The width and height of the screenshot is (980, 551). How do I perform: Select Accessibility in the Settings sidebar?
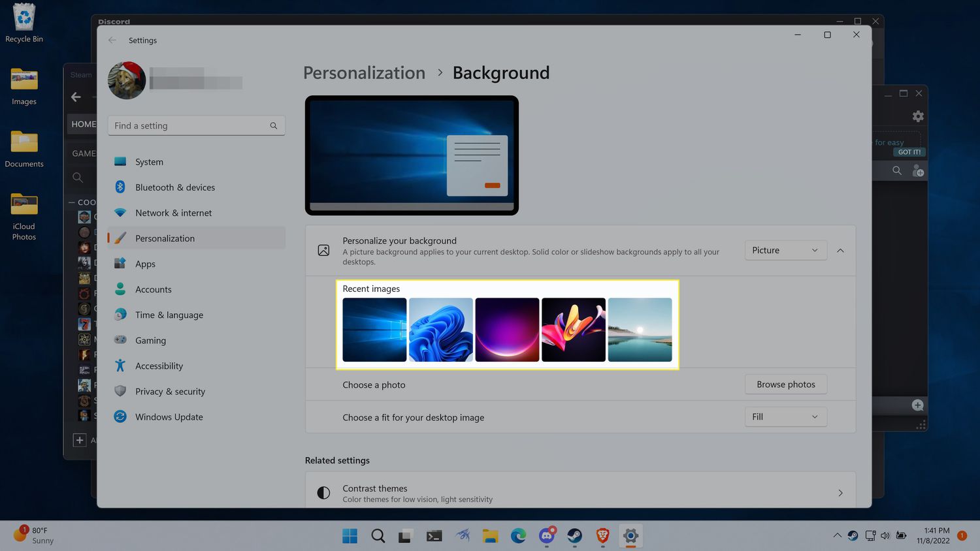click(x=159, y=366)
